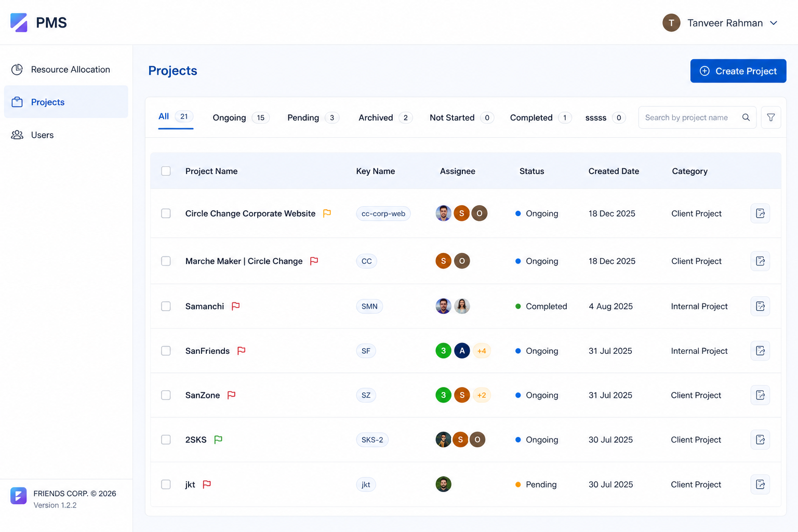Open edit icon for SanZone row
The image size is (798, 532).
point(760,395)
